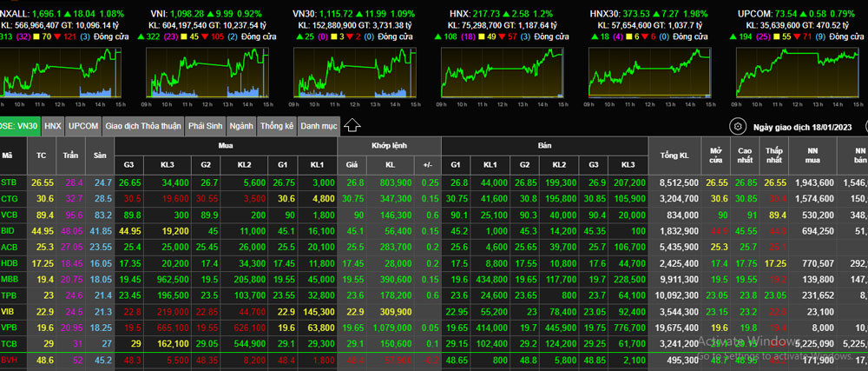The height and width of the screenshot is (371, 868).
Task: Expand the Ngành menu
Action: (243, 126)
